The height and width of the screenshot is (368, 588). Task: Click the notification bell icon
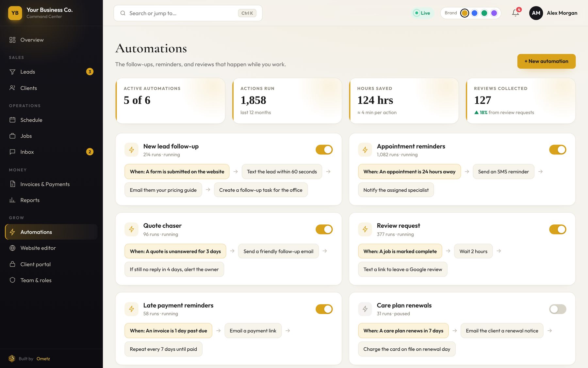coord(515,13)
